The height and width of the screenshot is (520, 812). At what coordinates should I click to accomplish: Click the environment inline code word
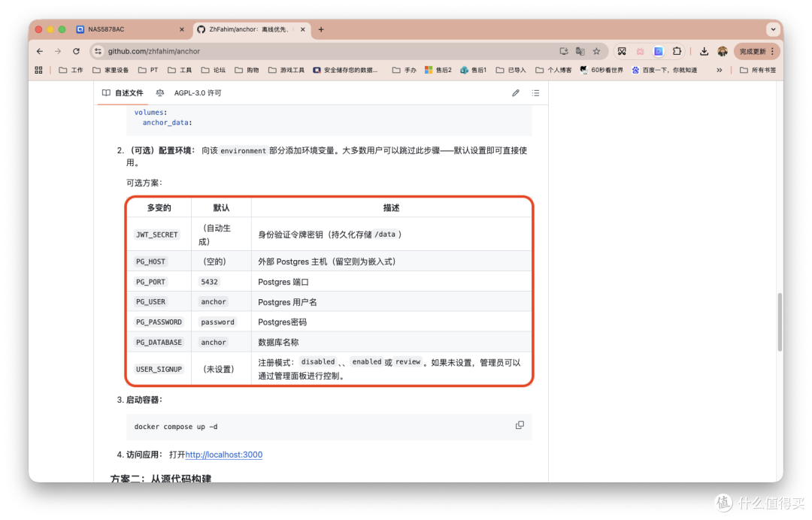tap(244, 150)
